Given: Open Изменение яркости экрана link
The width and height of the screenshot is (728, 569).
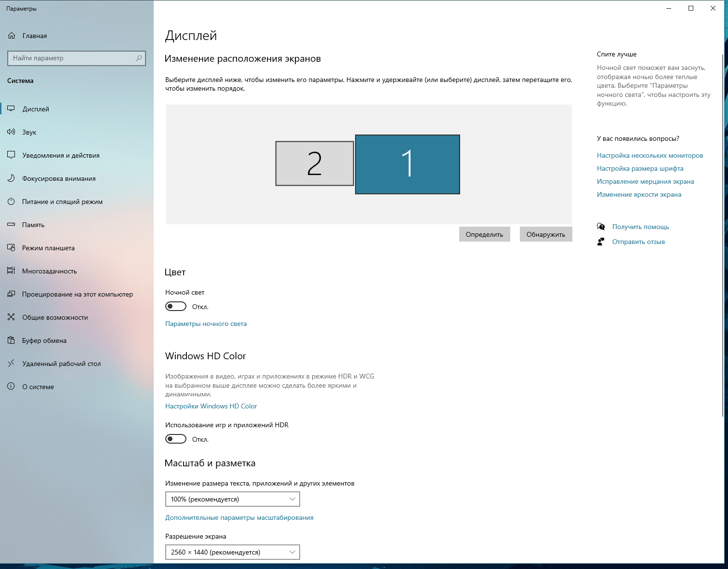Looking at the screenshot, I should point(639,194).
